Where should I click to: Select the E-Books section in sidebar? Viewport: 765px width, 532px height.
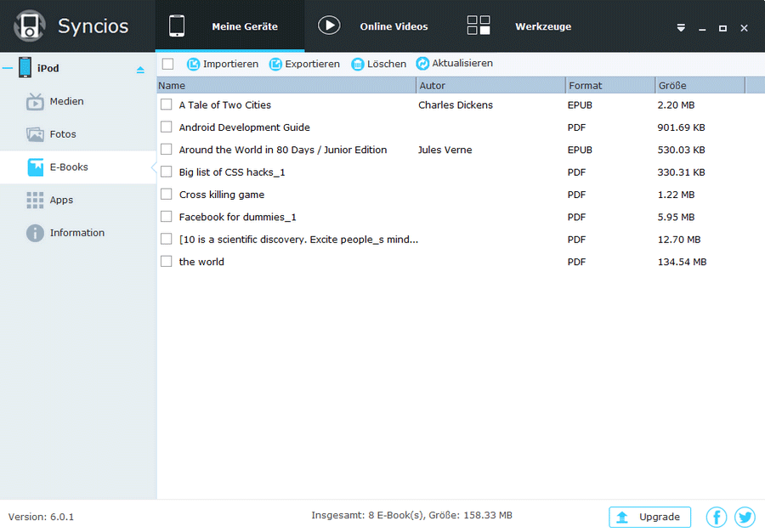78,167
